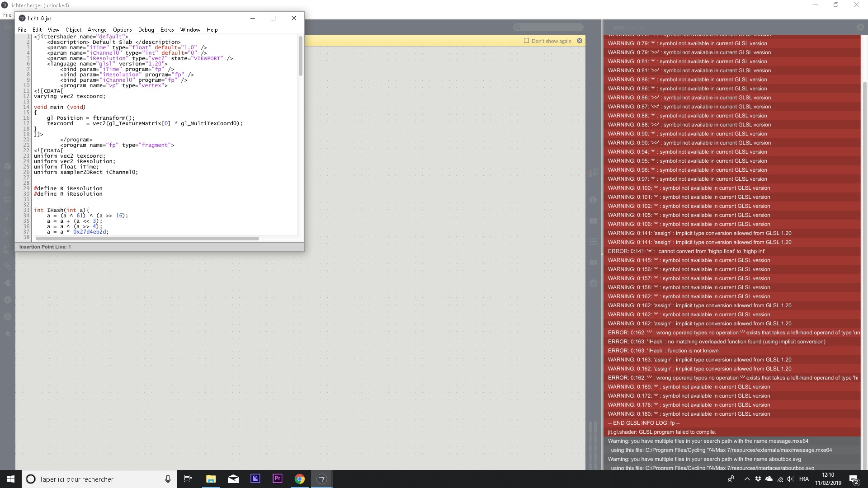
Task: Open the network icon in system tray
Action: click(x=780, y=479)
